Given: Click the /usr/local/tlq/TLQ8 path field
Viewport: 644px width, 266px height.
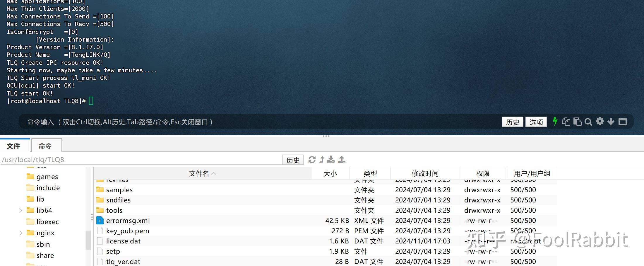Looking at the screenshot, I should pos(117,160).
